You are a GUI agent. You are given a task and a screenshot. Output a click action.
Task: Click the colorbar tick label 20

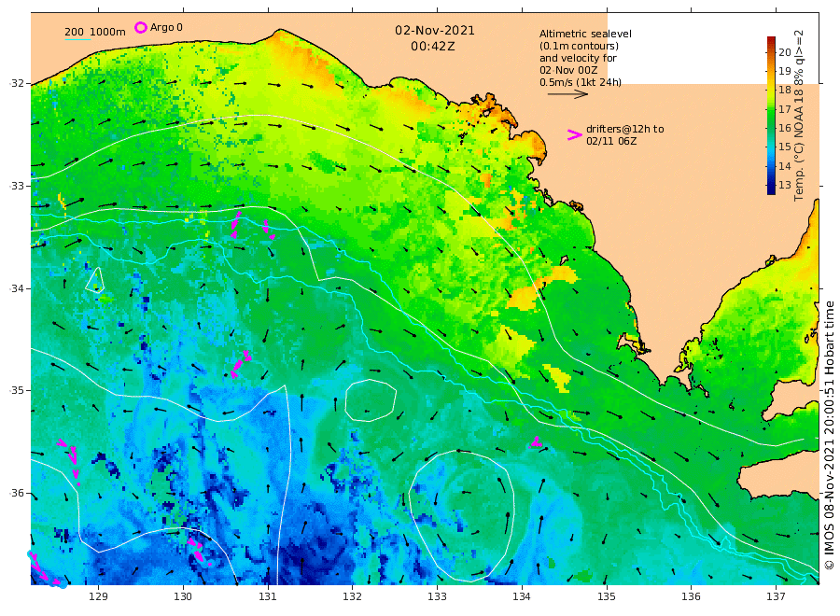(x=784, y=52)
